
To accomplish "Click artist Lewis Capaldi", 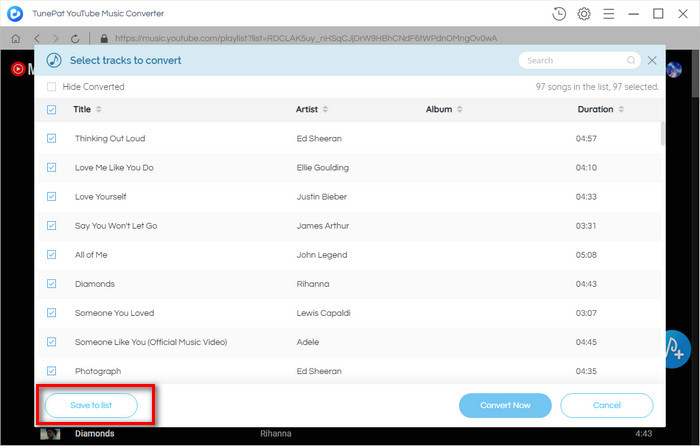I will [323, 313].
